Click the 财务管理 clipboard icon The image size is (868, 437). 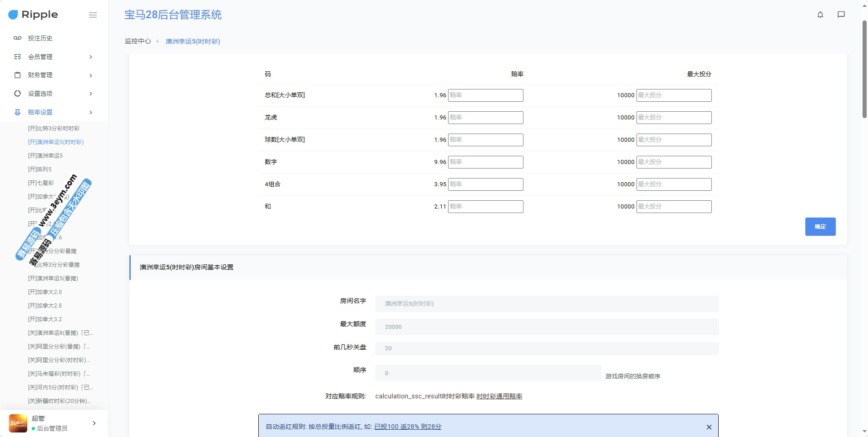(17, 75)
